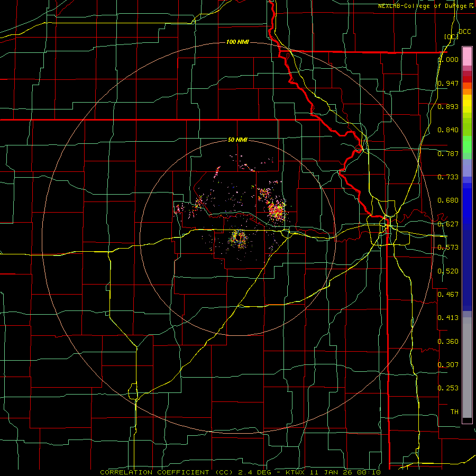The width and height of the screenshot is (476, 476).
Task: Click the 0.627 legend value
Action: [x=448, y=224]
